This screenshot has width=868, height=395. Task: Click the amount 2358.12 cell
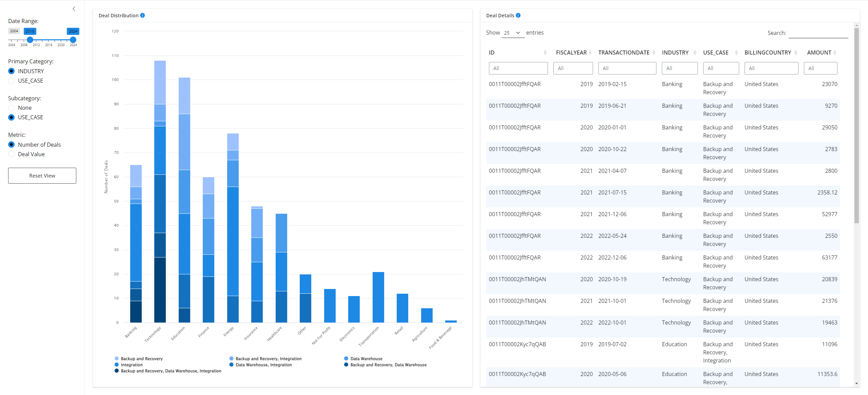coord(827,192)
